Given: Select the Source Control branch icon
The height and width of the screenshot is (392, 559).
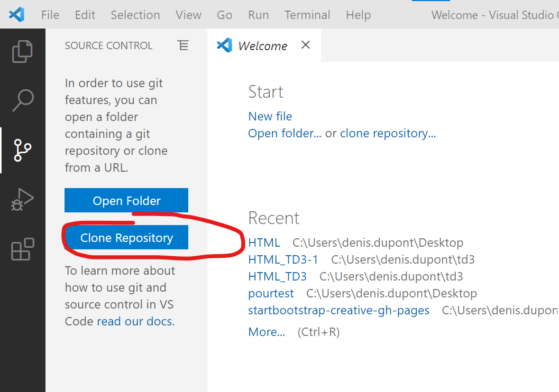Looking at the screenshot, I should pyautogui.click(x=22, y=150).
